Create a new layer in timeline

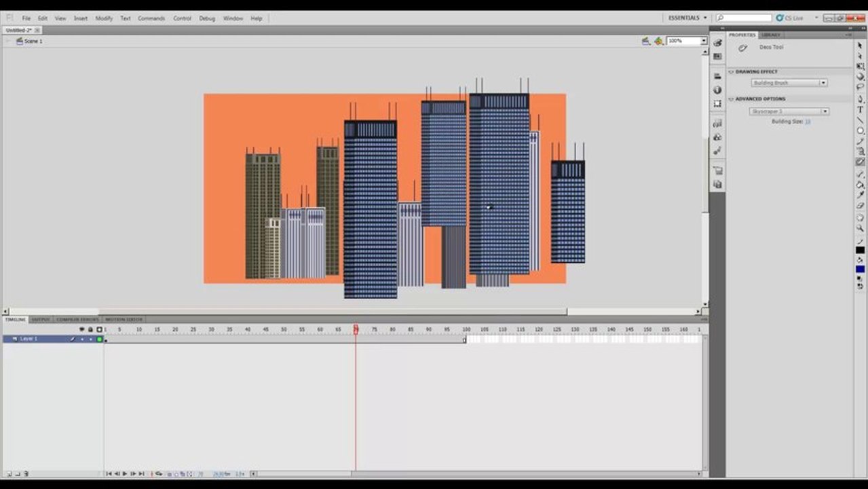[9, 473]
